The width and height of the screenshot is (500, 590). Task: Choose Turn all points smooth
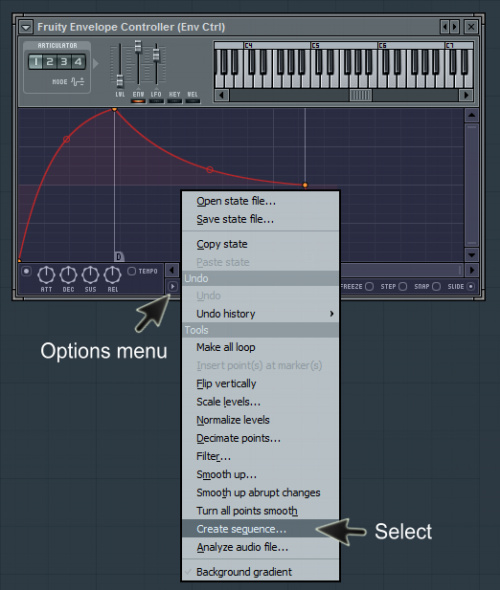click(x=261, y=511)
